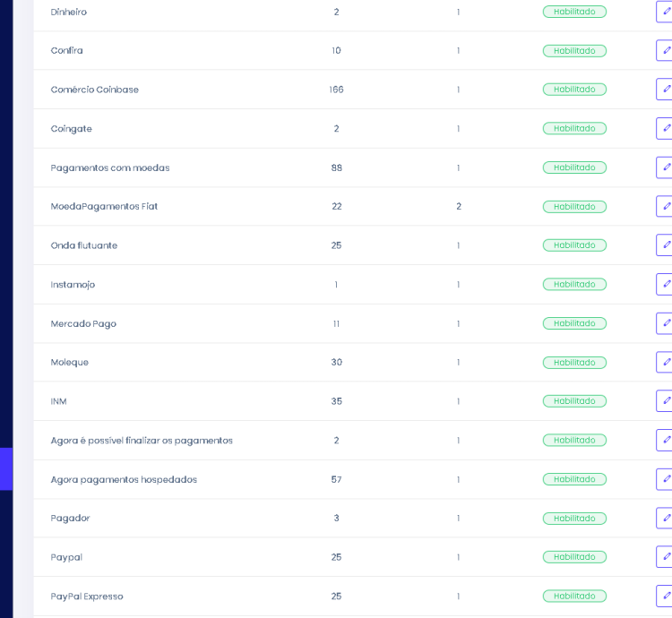Edit the Comércio Coinbase gateway
This screenshot has width=672, height=618.
click(665, 90)
